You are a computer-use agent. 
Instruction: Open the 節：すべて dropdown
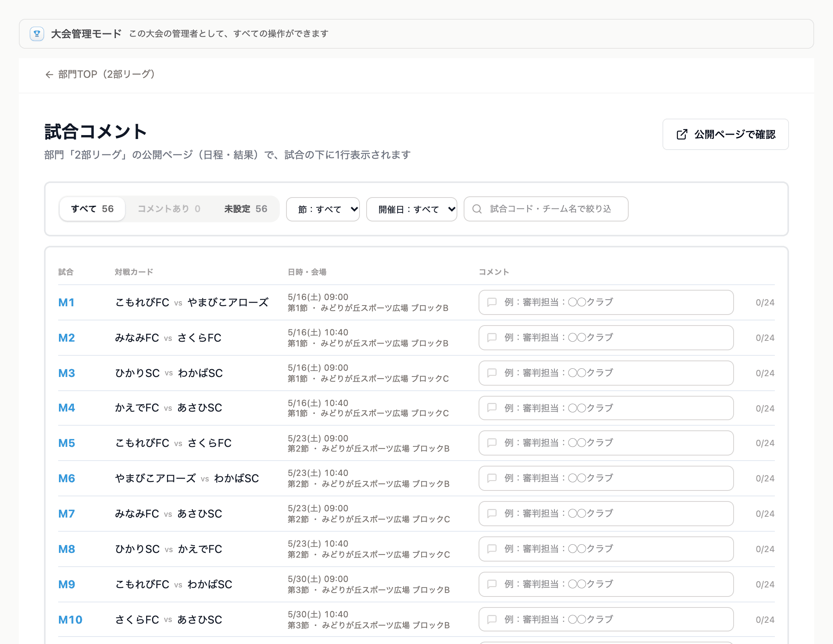pos(323,209)
